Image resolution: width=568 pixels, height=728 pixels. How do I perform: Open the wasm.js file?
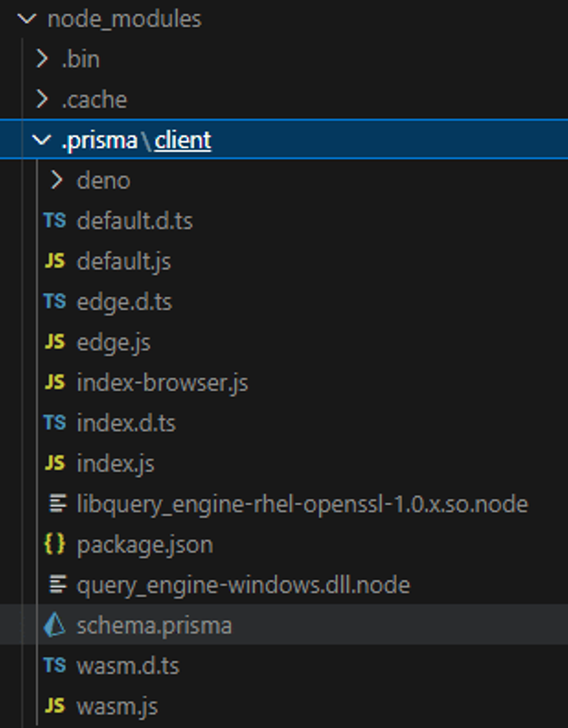pos(117,706)
